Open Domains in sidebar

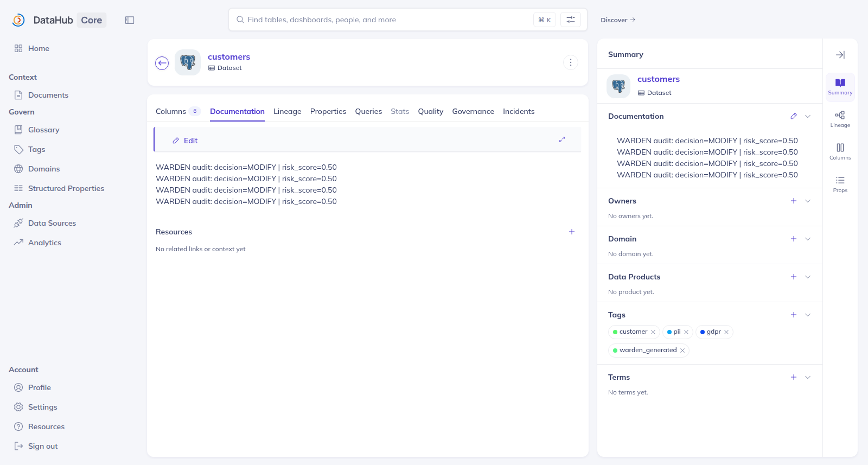click(x=44, y=169)
